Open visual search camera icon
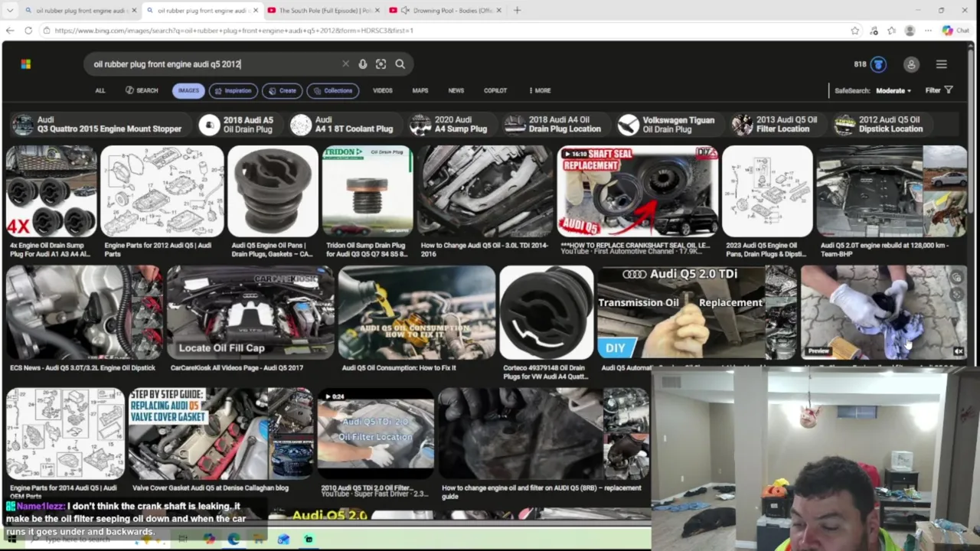This screenshot has width=980, height=551. 381,64
